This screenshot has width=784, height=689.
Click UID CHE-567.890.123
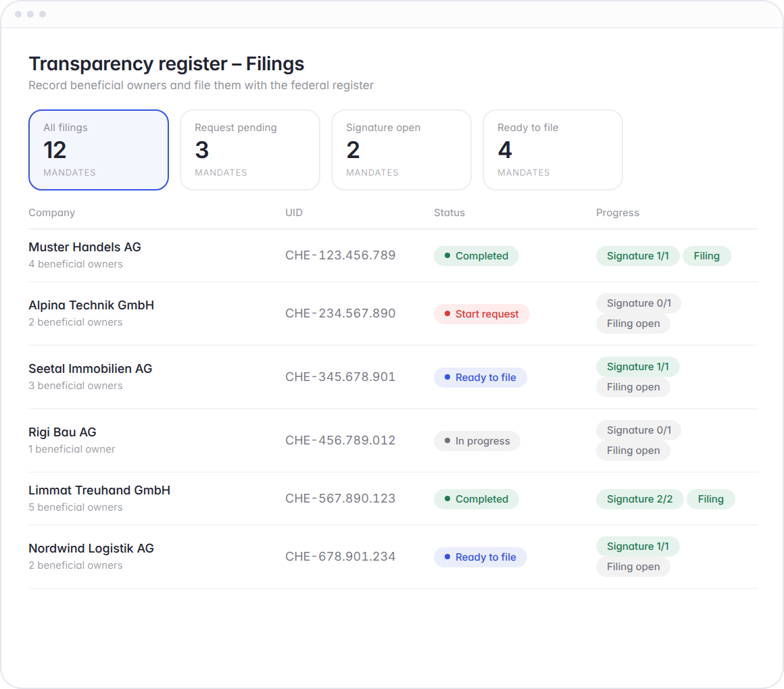(x=341, y=499)
